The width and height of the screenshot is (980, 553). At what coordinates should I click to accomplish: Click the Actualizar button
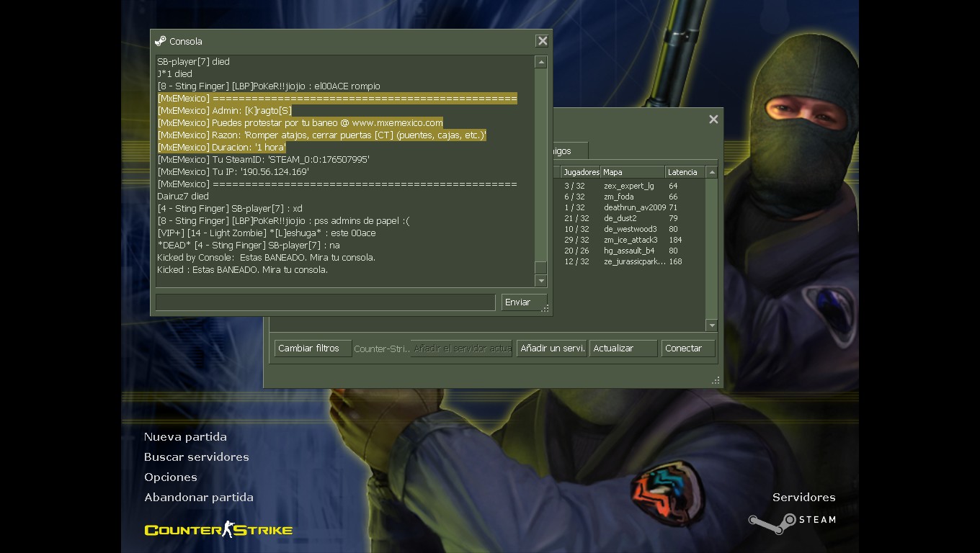point(623,349)
